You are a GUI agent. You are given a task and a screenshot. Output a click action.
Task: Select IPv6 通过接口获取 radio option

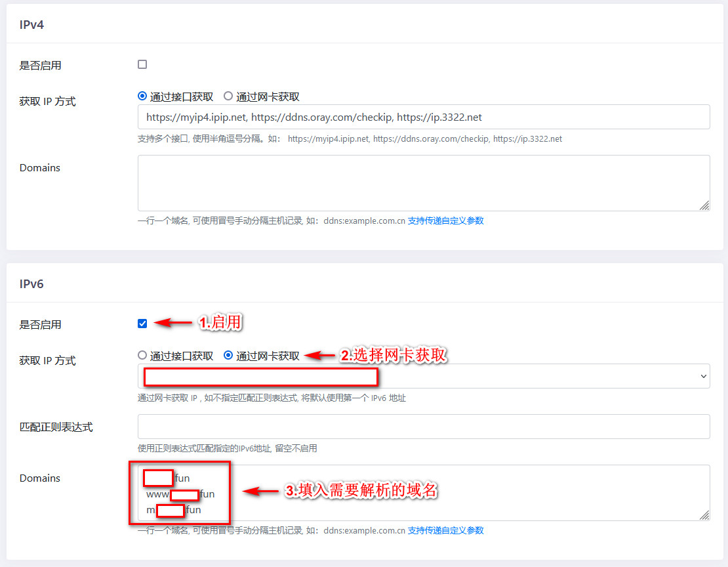click(x=142, y=355)
